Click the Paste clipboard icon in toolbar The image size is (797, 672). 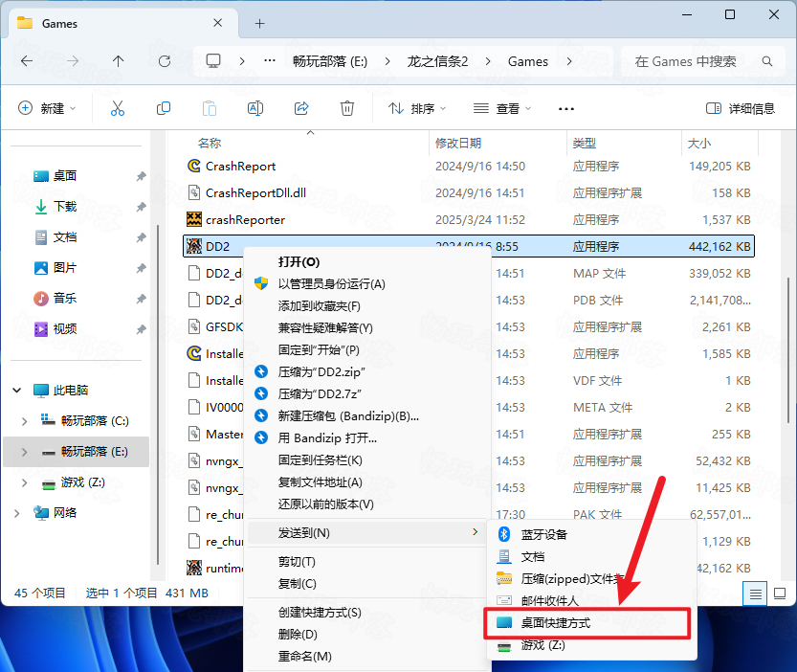[x=210, y=108]
